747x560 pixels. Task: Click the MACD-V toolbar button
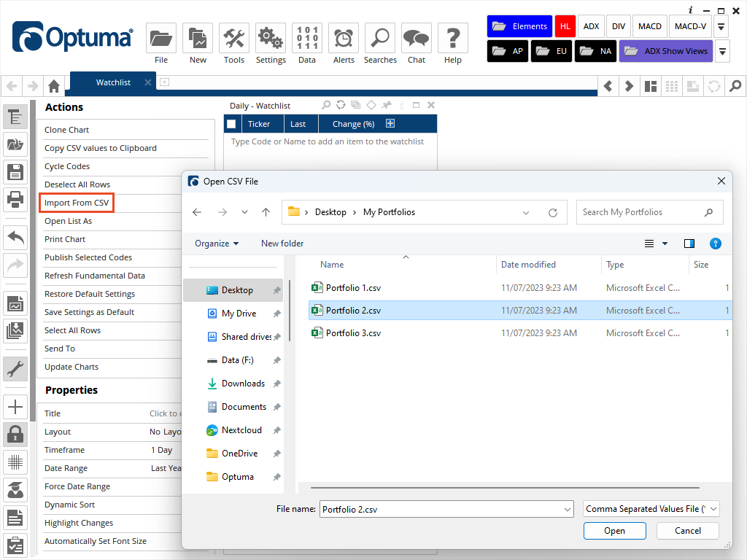tap(690, 26)
